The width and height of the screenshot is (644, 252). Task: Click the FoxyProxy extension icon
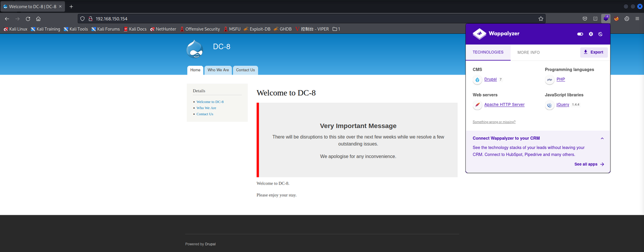tap(616, 19)
